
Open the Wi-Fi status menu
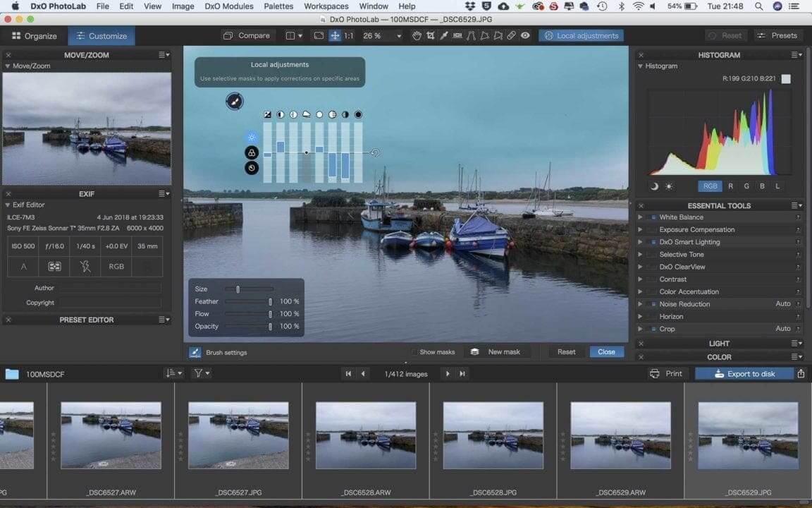tap(638, 6)
